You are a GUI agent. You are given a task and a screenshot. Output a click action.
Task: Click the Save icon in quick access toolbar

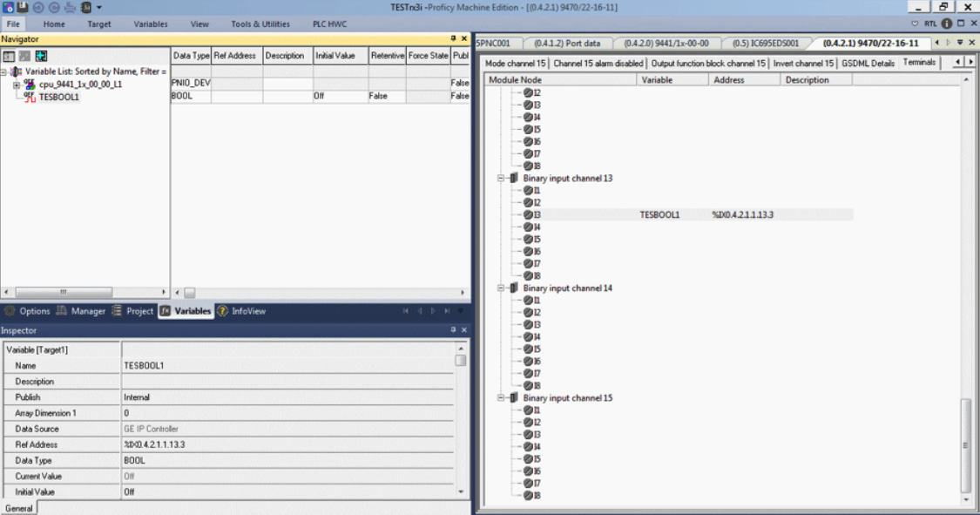pos(23,7)
